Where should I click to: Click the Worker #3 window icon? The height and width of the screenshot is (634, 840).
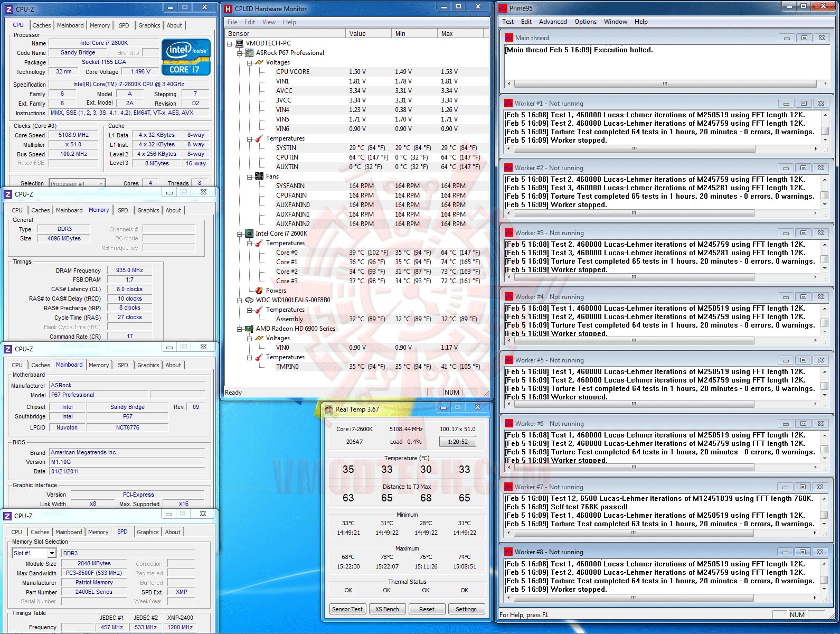point(509,233)
